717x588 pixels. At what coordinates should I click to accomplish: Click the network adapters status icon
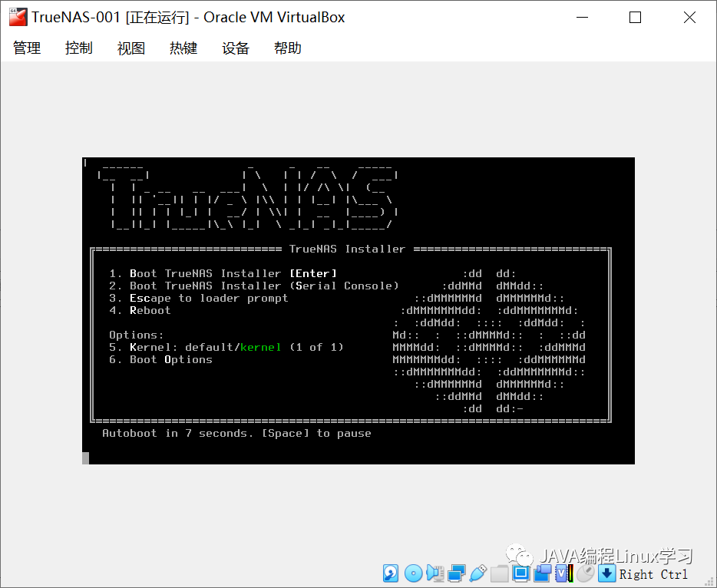456,573
